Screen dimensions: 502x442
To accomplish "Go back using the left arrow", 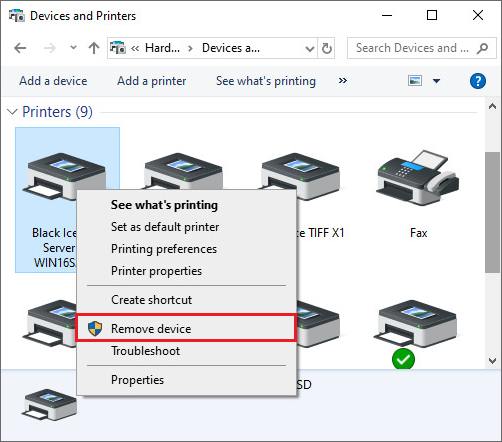I will pyautogui.click(x=20, y=48).
